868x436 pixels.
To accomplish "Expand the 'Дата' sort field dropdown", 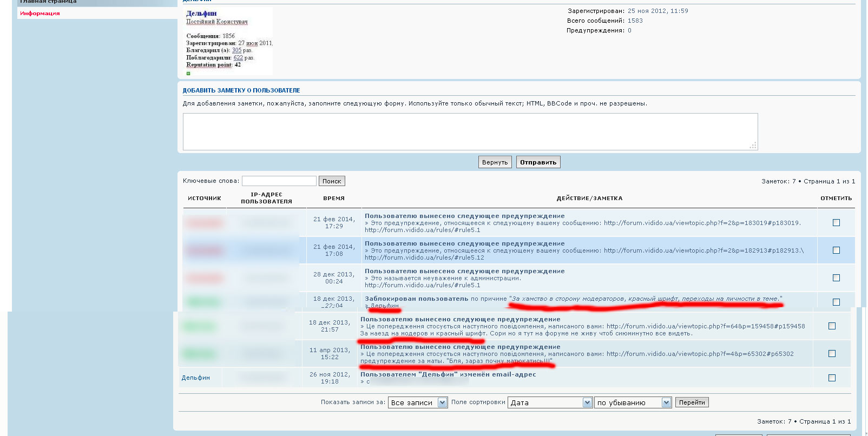I will click(x=550, y=402).
